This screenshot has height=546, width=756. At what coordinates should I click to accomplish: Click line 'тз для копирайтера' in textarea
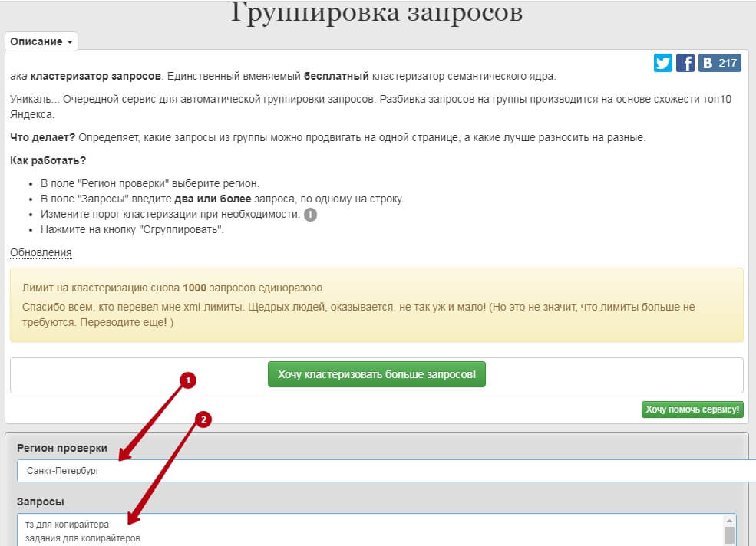(67, 525)
